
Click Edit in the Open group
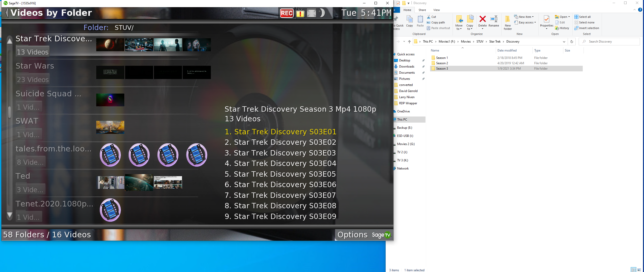coord(560,22)
